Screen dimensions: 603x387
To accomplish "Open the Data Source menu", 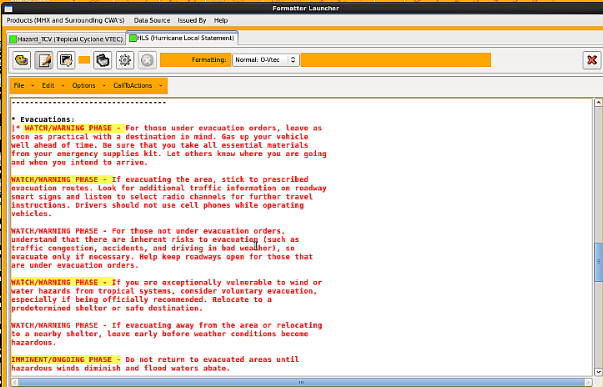I will pos(152,20).
